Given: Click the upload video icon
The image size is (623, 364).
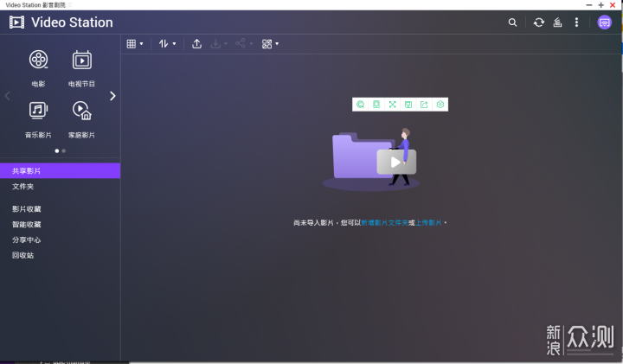Looking at the screenshot, I should point(196,44).
